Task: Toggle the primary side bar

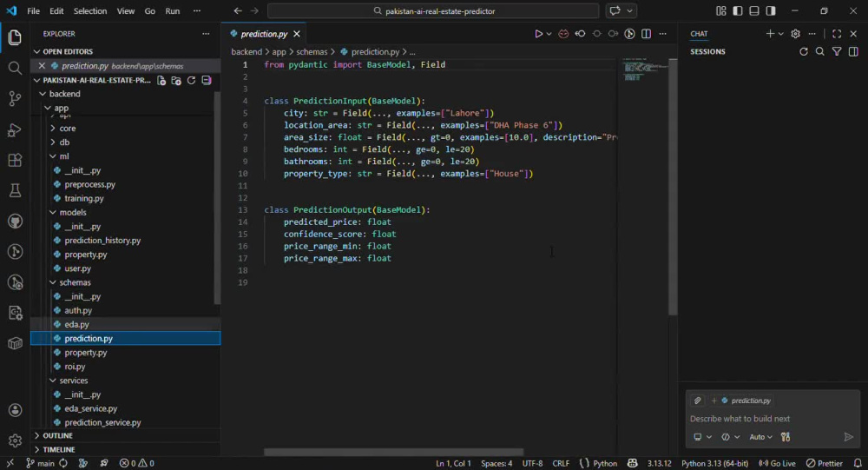Action: coord(737,11)
